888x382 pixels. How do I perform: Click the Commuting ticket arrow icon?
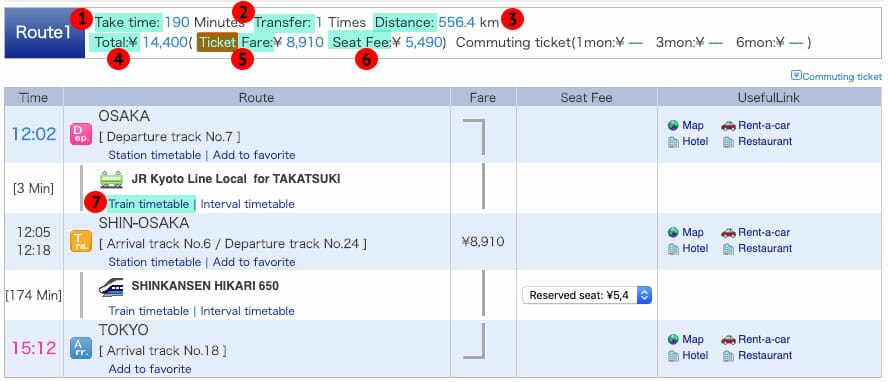coord(796,75)
